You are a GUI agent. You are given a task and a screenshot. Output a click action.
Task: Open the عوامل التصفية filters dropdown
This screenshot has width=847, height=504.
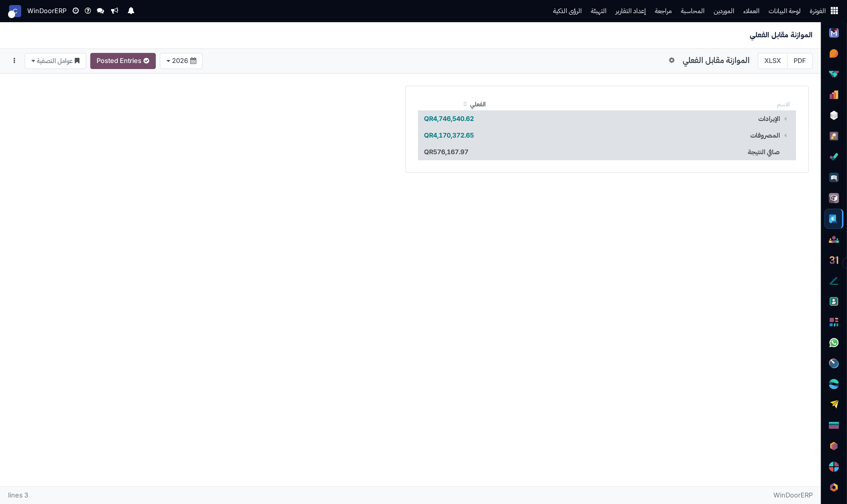pos(55,61)
